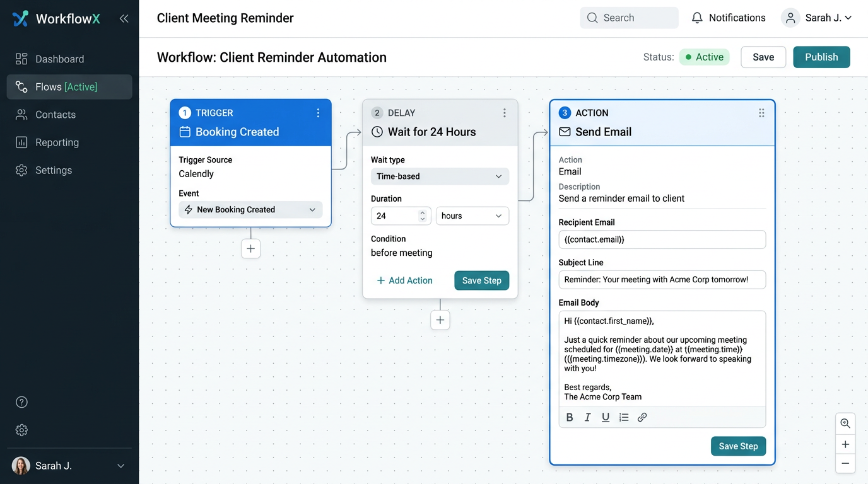868x484 pixels.
Task: Click the Bold formatting icon
Action: coord(570,417)
